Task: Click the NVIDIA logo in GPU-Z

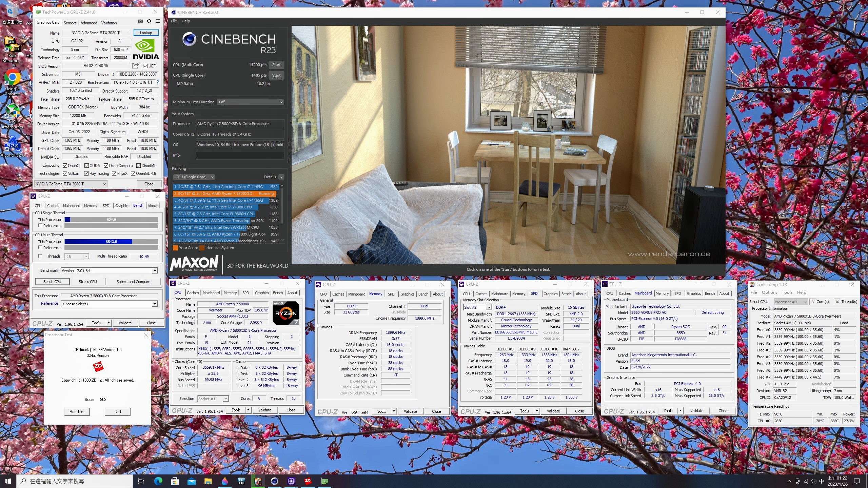Action: [x=146, y=49]
